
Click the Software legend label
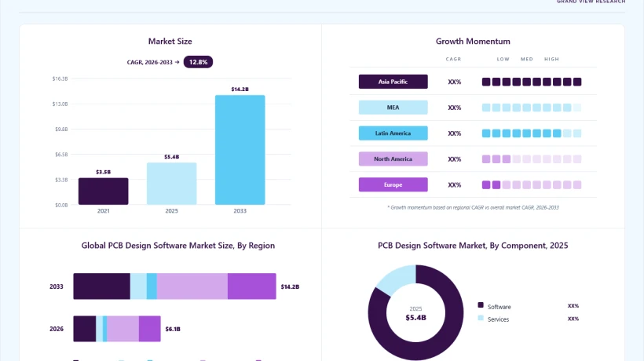(499, 307)
